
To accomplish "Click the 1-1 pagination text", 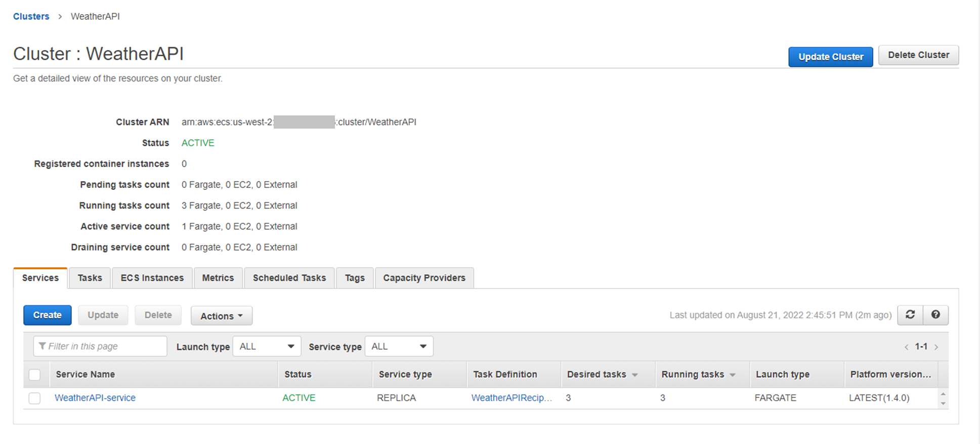I will tap(921, 347).
